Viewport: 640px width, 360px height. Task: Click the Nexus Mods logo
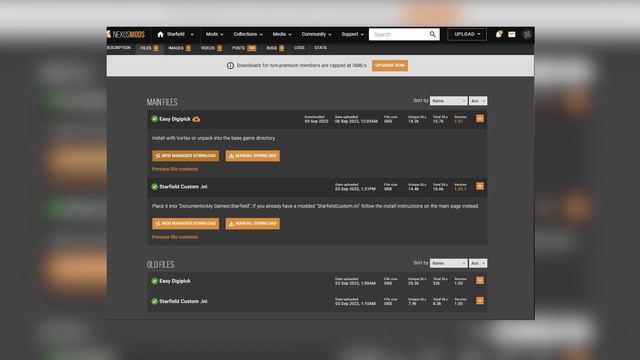click(x=126, y=34)
